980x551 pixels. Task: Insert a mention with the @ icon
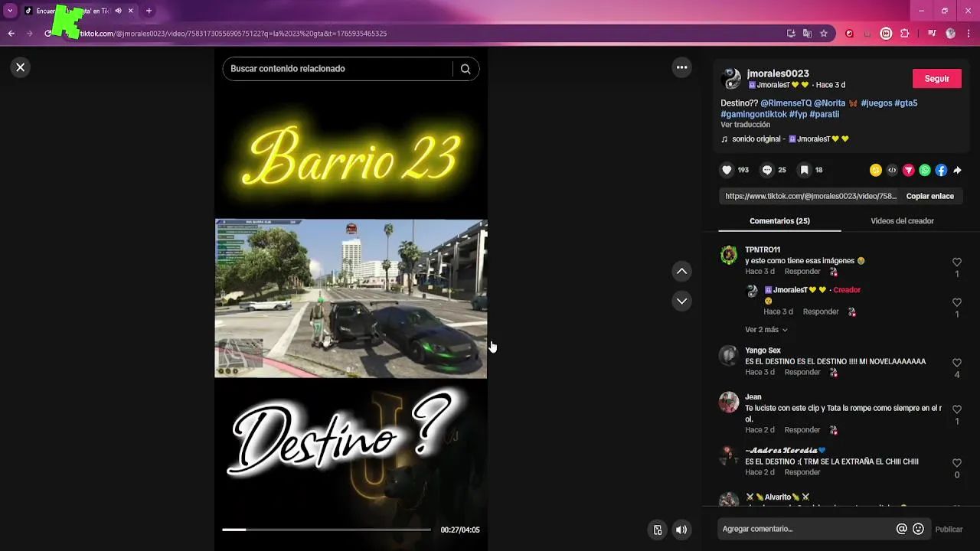[901, 529]
